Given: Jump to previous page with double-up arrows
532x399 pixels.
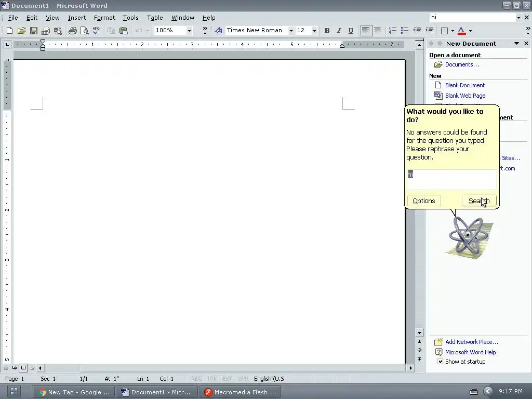Looking at the screenshot, I should point(419,342).
